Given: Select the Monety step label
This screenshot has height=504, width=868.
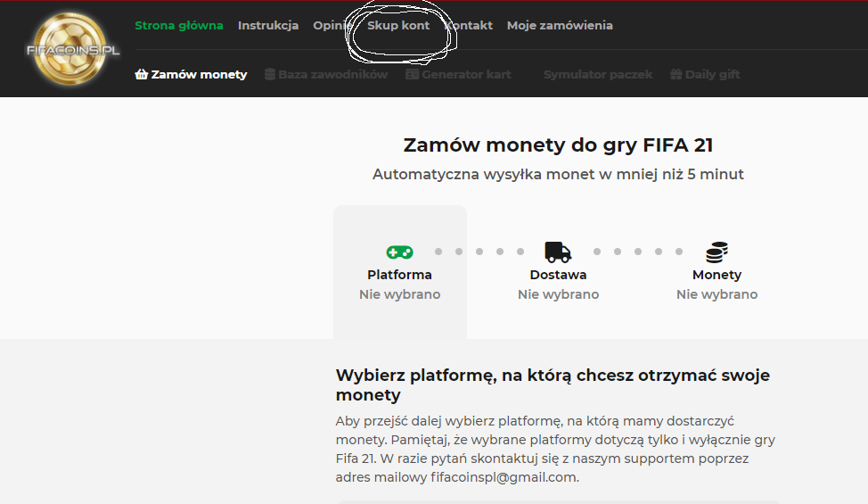Looking at the screenshot, I should [717, 275].
